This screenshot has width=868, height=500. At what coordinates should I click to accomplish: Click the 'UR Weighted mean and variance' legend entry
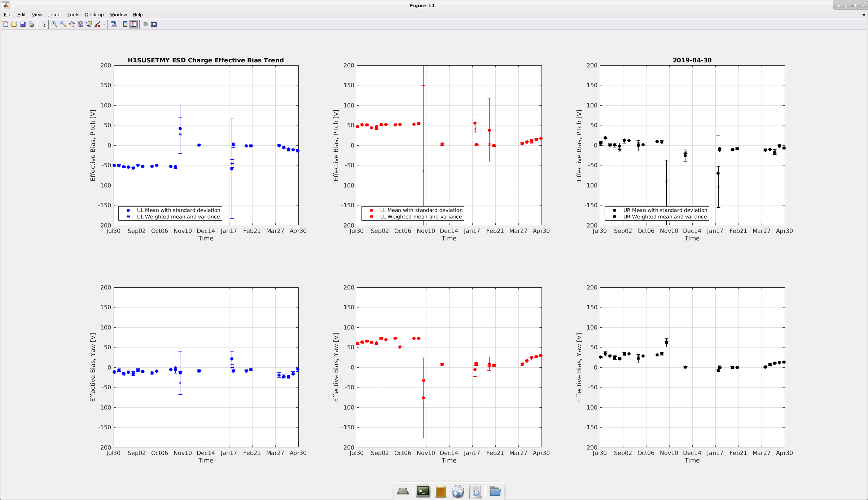665,217
